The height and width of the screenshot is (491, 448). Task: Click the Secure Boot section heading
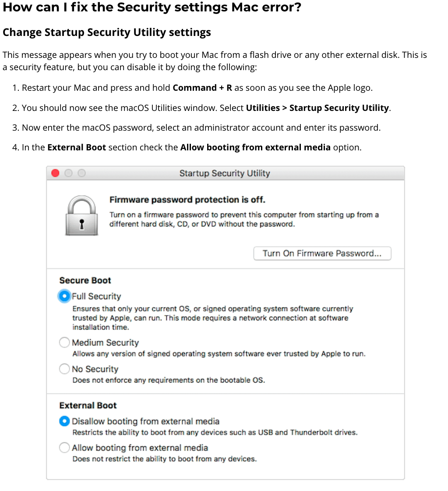click(x=85, y=281)
